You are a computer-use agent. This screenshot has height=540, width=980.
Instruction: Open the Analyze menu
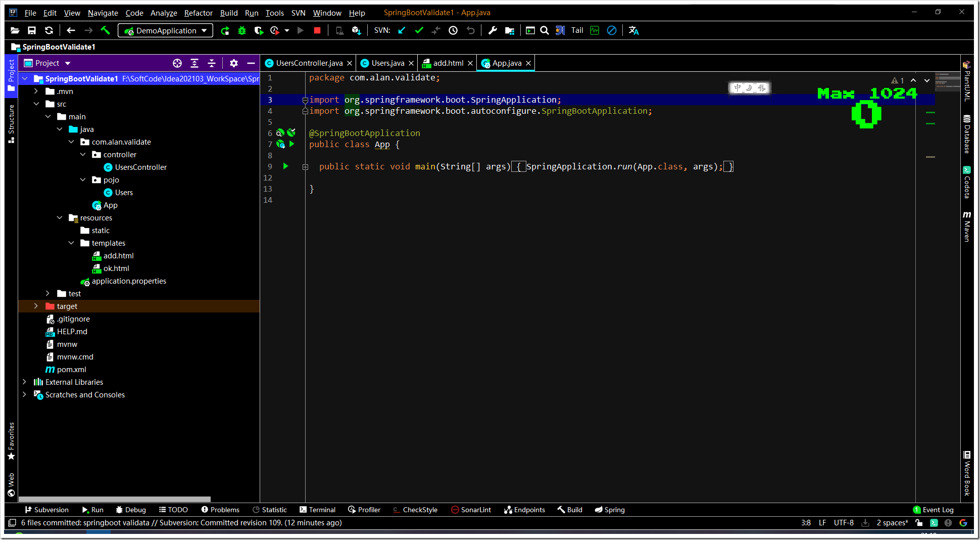click(x=164, y=13)
